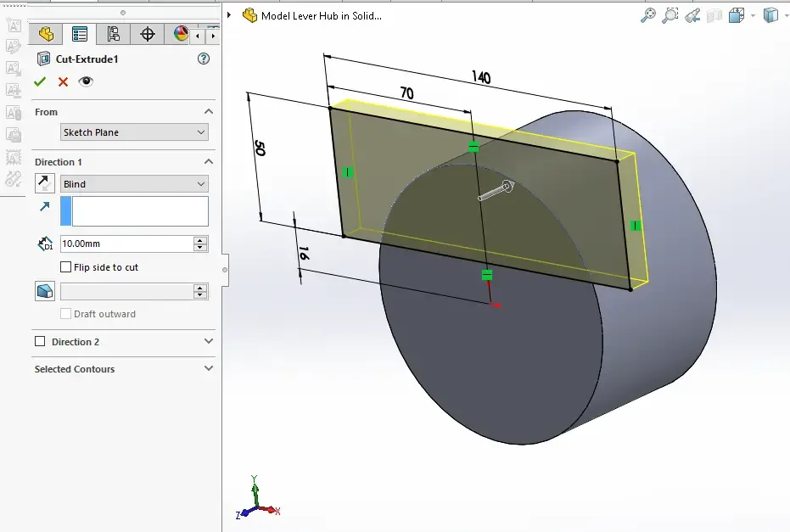Accept the cut-extrude with green checkmark
The image size is (790, 532).
click(40, 81)
